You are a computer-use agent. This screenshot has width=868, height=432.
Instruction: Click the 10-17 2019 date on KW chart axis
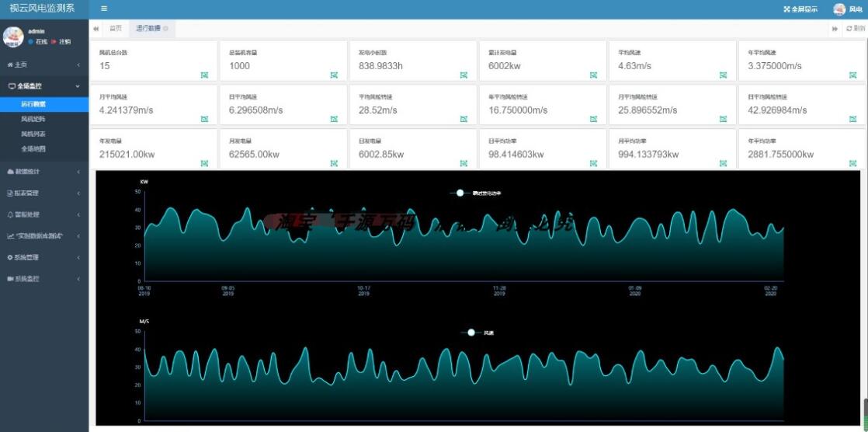pyautogui.click(x=363, y=291)
